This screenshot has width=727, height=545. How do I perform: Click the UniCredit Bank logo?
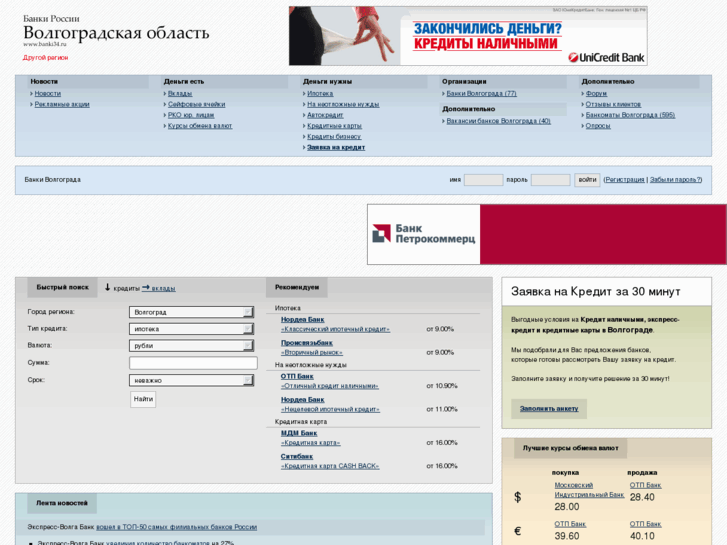606,58
